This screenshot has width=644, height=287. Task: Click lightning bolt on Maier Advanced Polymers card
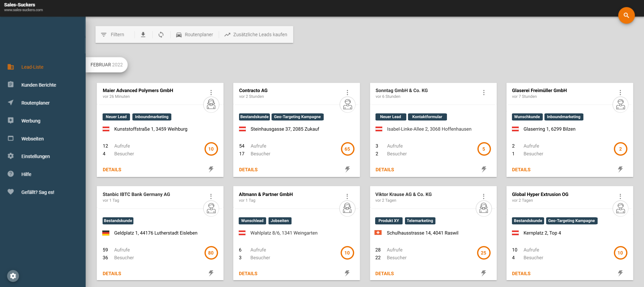pyautogui.click(x=211, y=169)
